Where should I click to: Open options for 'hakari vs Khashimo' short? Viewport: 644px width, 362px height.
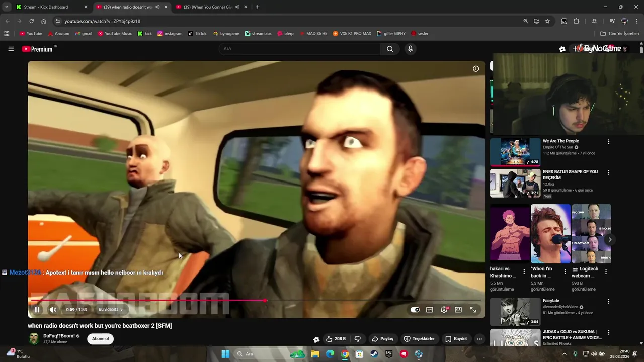pyautogui.click(x=524, y=271)
